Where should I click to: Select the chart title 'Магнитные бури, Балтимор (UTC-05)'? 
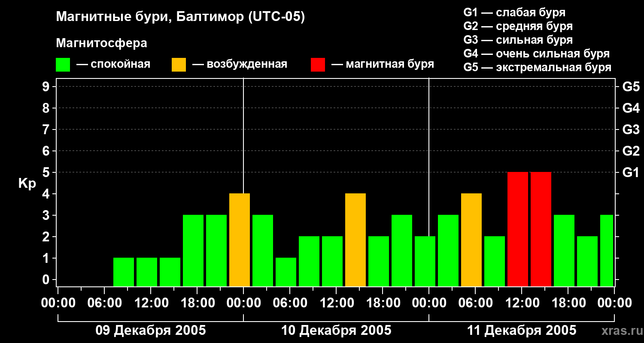click(x=180, y=17)
